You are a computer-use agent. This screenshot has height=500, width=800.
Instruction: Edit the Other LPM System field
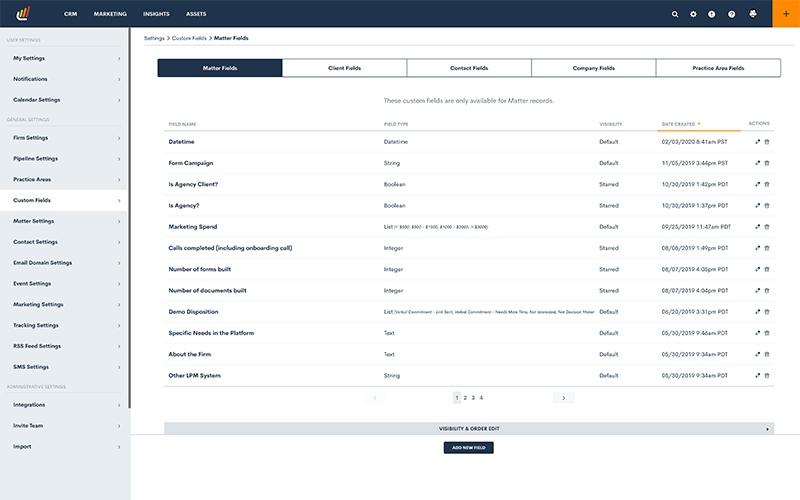[x=758, y=376]
